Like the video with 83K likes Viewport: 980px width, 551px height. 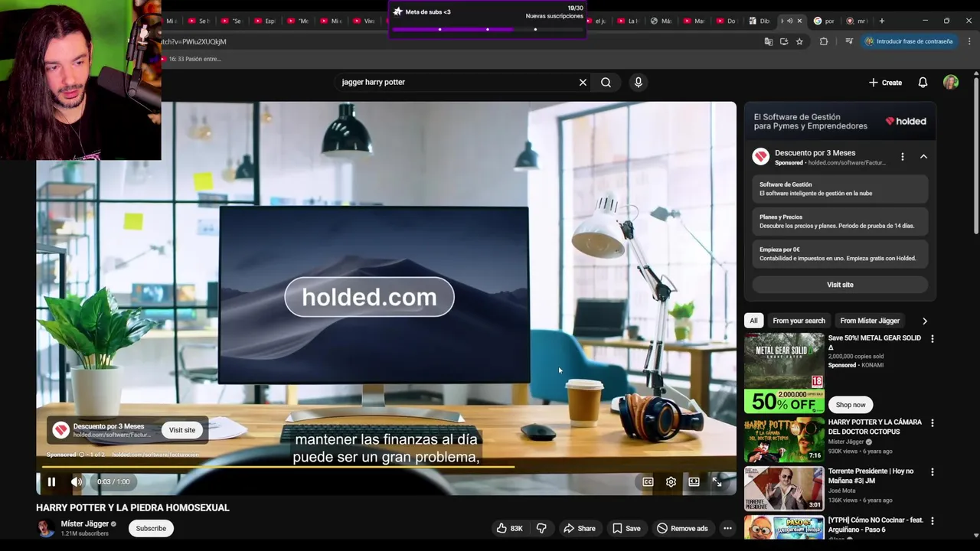[x=509, y=528]
